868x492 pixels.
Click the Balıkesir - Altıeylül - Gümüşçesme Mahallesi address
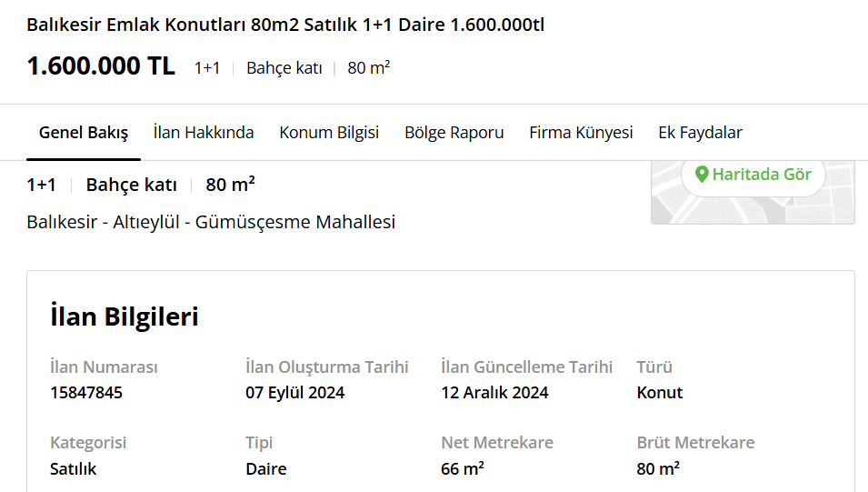click(211, 222)
